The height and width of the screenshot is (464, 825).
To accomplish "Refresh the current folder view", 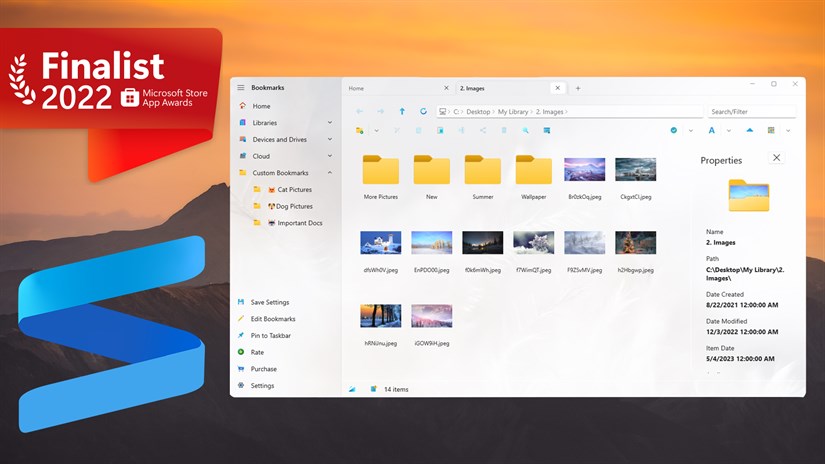I will click(424, 111).
